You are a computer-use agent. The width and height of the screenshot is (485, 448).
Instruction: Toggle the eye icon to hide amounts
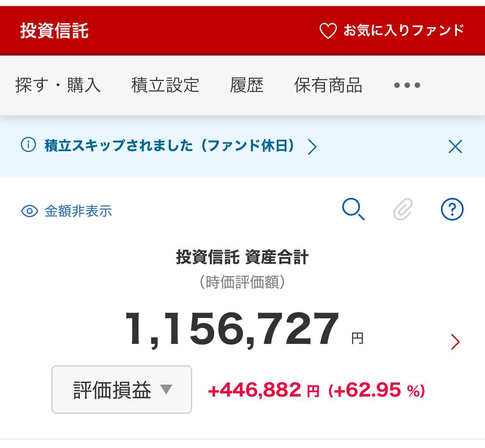(x=29, y=211)
